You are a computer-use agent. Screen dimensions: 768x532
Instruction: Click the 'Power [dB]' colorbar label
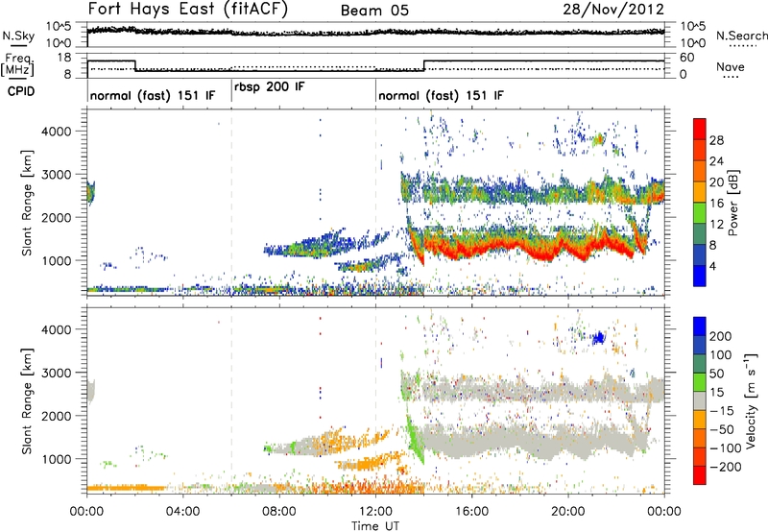(x=733, y=203)
